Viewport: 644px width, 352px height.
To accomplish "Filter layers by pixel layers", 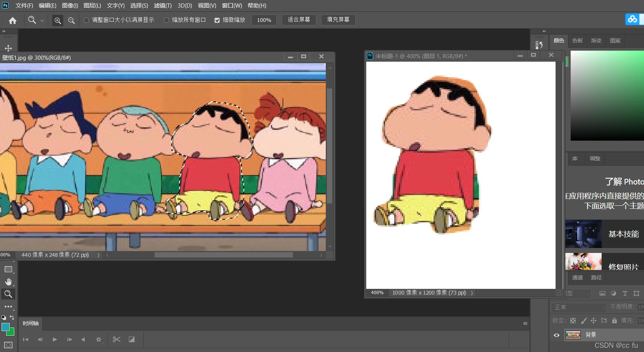I will click(602, 293).
